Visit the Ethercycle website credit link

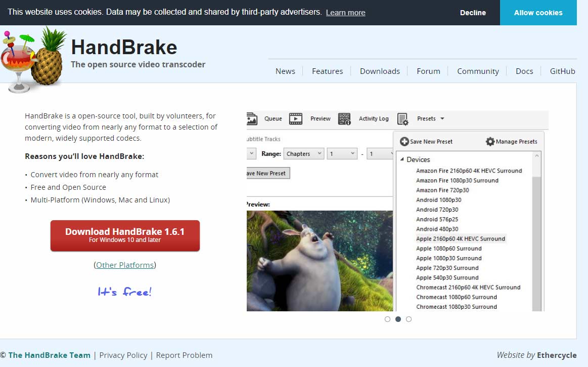(x=557, y=355)
